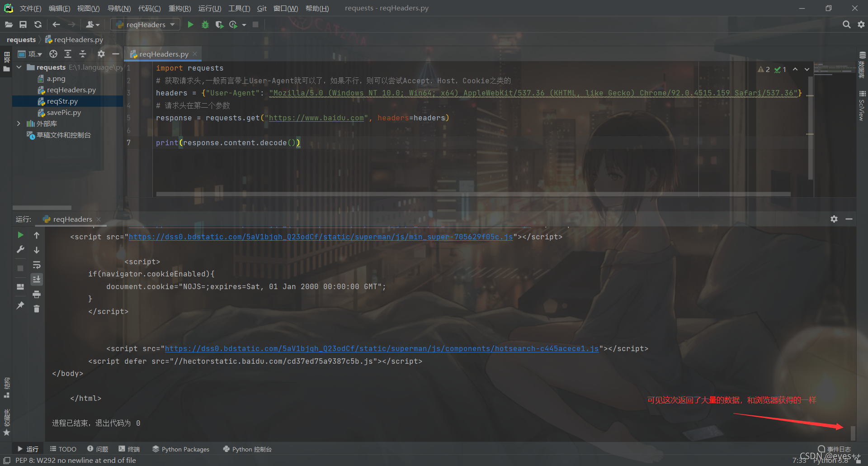Open Python 控制台 tool window
This screenshot has width=868, height=466.
[x=247, y=449]
